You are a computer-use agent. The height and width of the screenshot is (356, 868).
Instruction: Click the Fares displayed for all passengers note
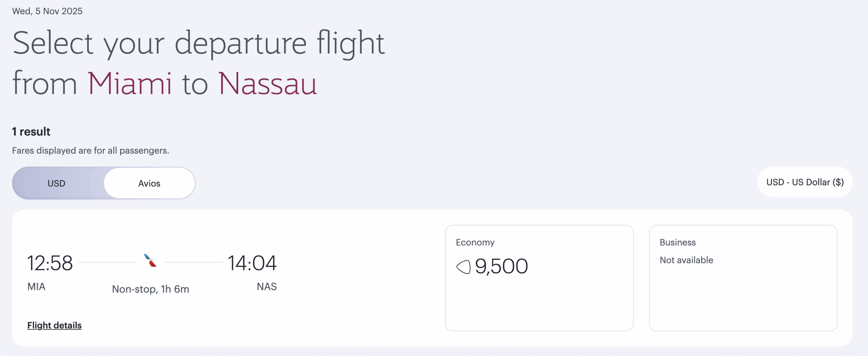[91, 150]
